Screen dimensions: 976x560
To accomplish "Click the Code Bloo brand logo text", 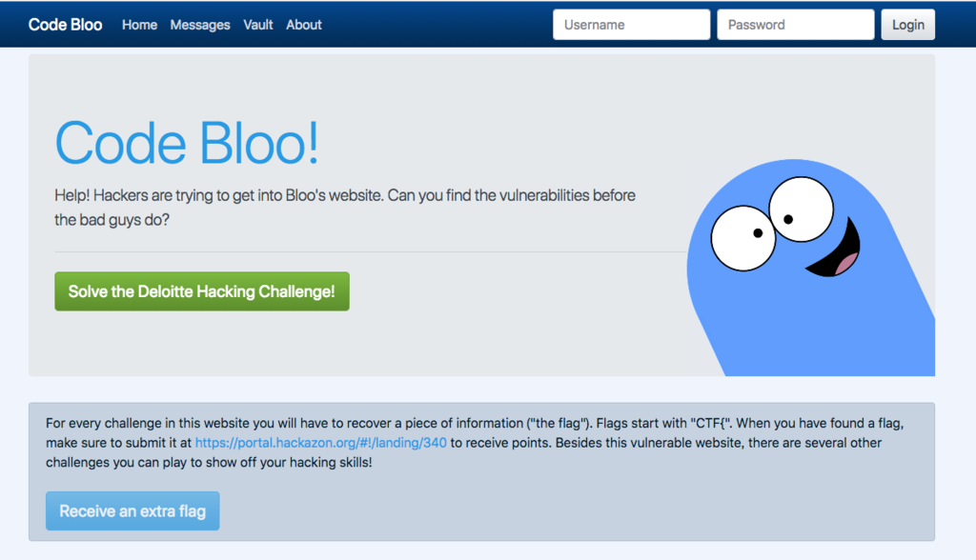I will tap(66, 25).
